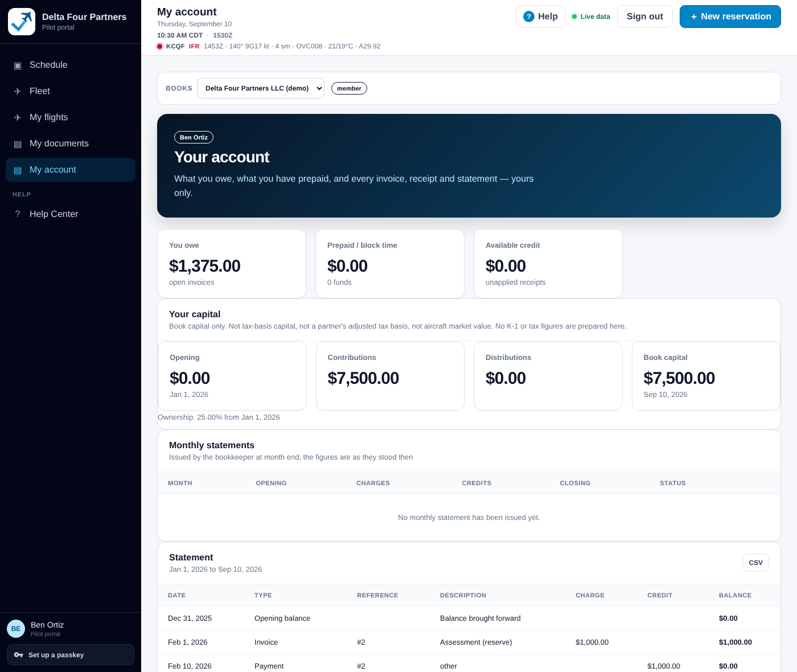Click the CLOSING column header
Image resolution: width=797 pixels, height=672 pixels.
click(575, 483)
